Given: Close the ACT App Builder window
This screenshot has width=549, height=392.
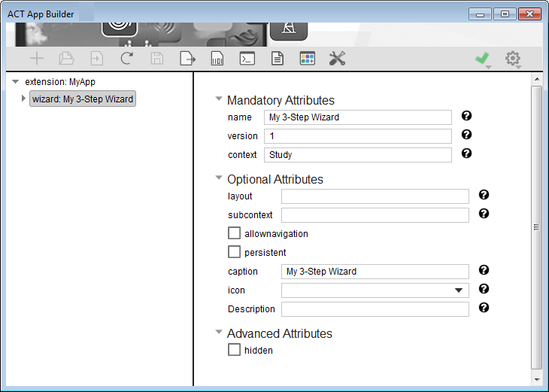Looking at the screenshot, I should (529, 14).
